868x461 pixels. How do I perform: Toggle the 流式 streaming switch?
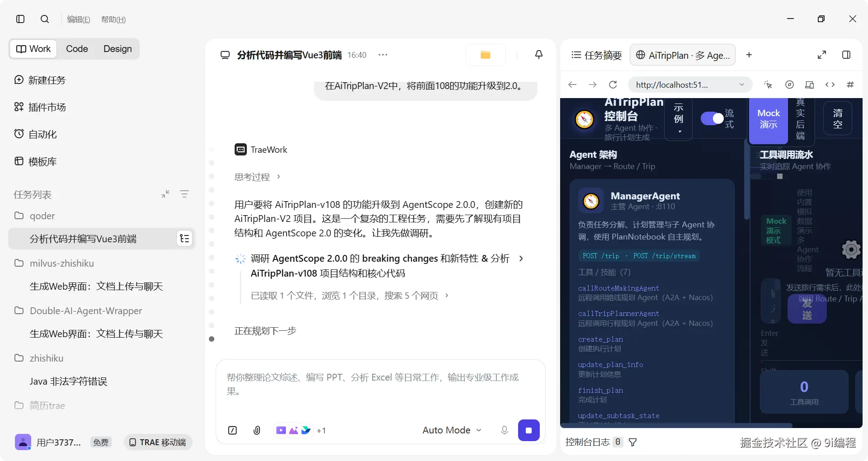tap(712, 118)
